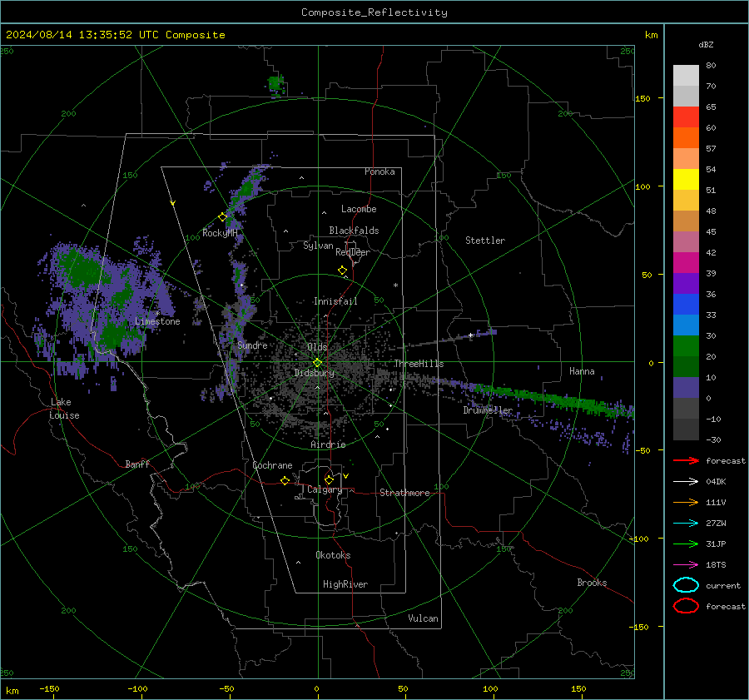This screenshot has height=700, width=749.
Task: Click the Sylvan label on the map
Action: 318,246
